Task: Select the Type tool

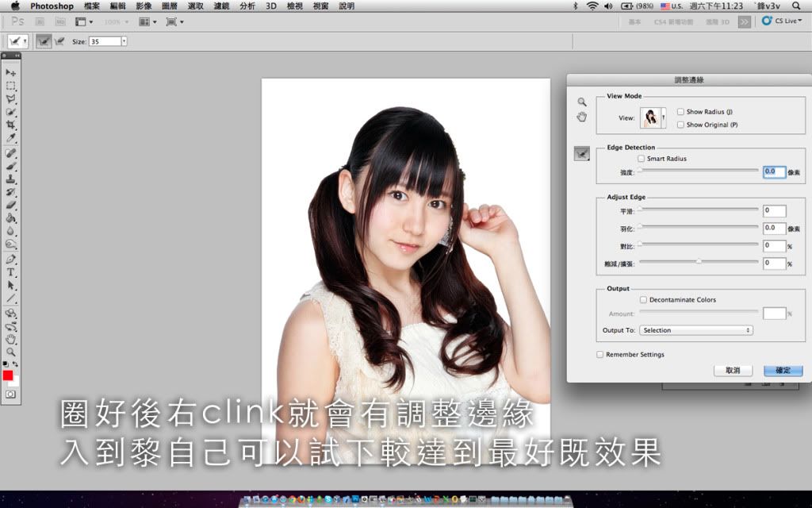Action: [x=11, y=272]
